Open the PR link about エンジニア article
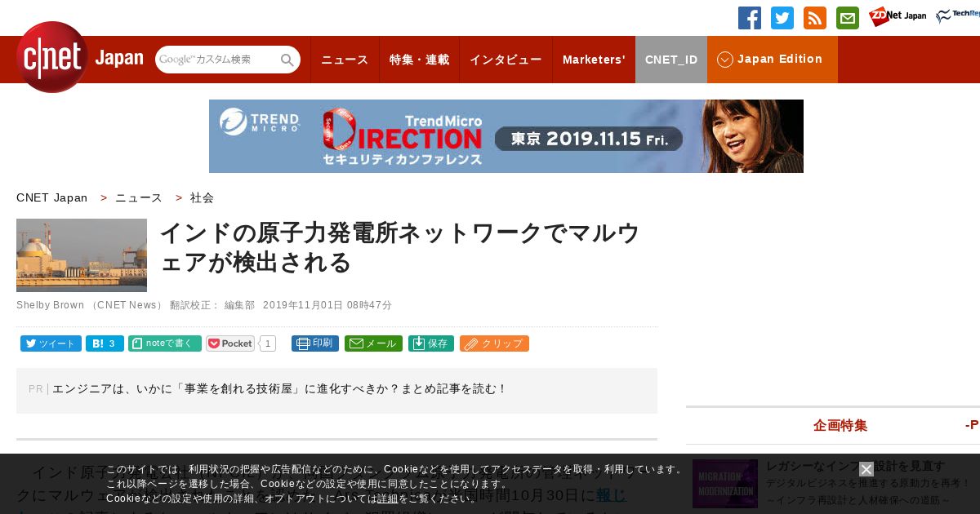This screenshot has height=514, width=980. click(x=279, y=389)
